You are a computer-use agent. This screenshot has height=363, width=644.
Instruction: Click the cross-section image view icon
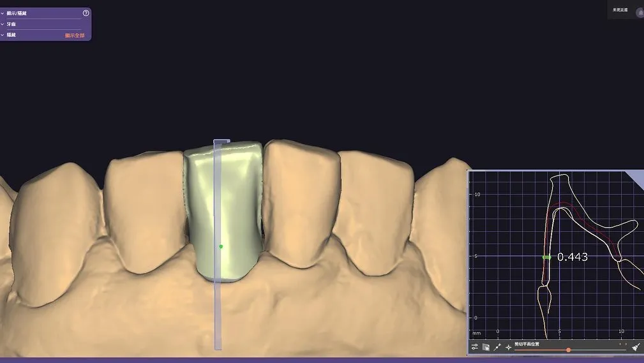486,347
